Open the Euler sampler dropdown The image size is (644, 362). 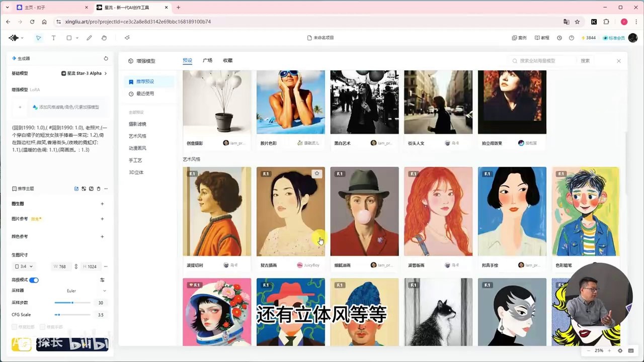[86, 291]
